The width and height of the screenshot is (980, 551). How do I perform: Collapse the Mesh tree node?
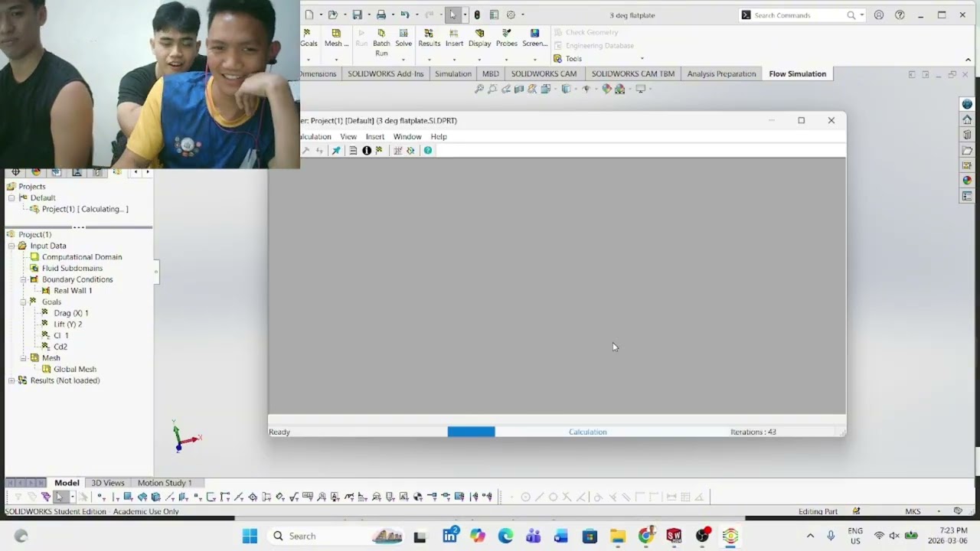coord(23,357)
